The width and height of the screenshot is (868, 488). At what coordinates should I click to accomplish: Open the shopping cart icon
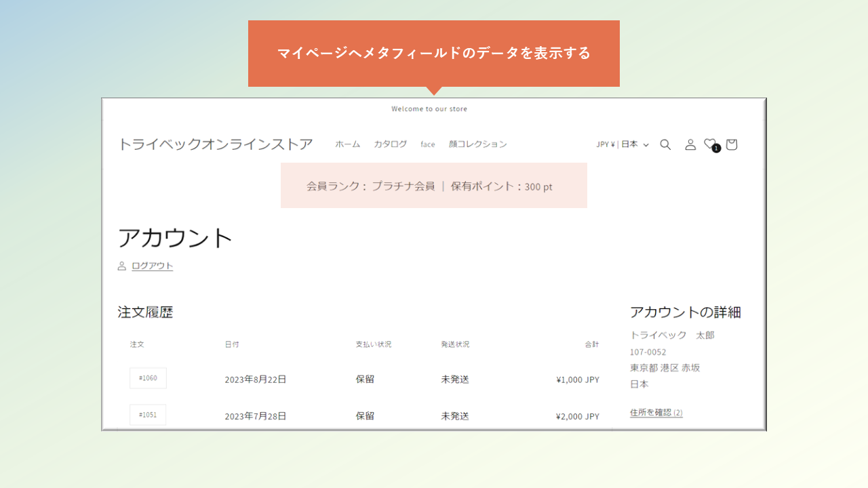click(731, 144)
